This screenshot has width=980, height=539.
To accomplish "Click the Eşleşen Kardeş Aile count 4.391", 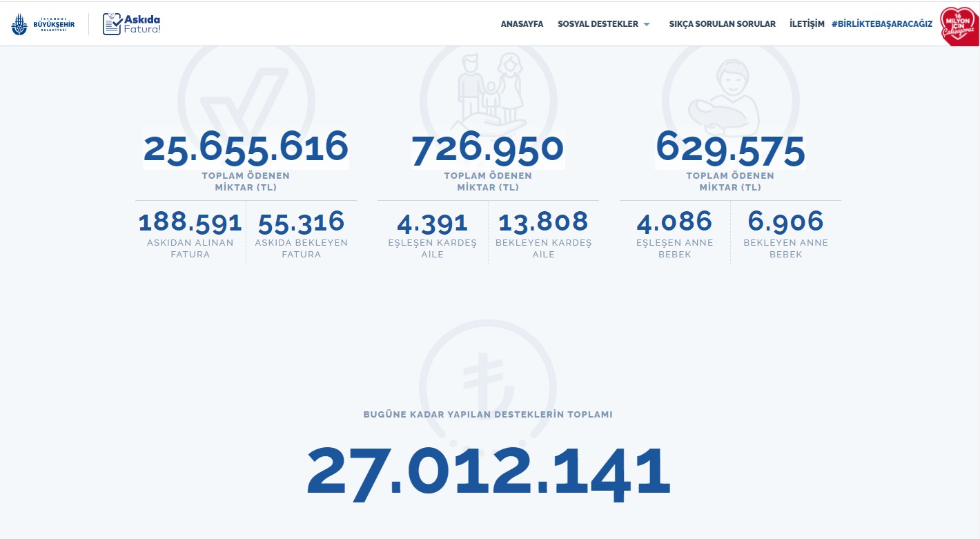I will 433,222.
